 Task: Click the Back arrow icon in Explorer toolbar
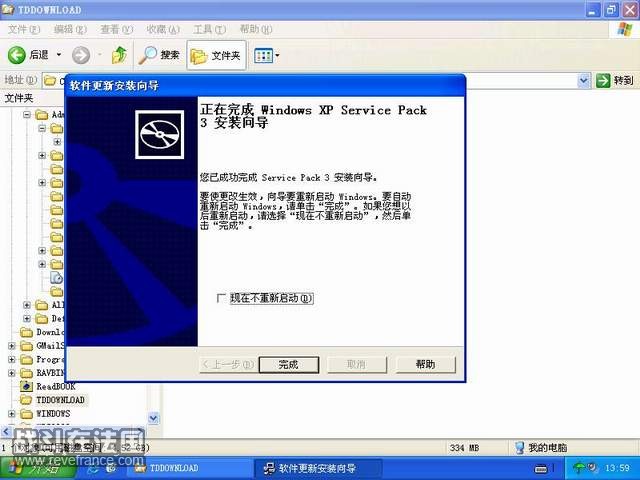pyautogui.click(x=17, y=55)
